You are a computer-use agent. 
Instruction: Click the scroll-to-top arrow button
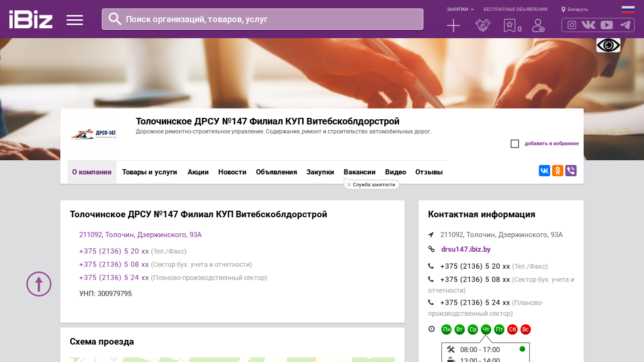point(39,284)
